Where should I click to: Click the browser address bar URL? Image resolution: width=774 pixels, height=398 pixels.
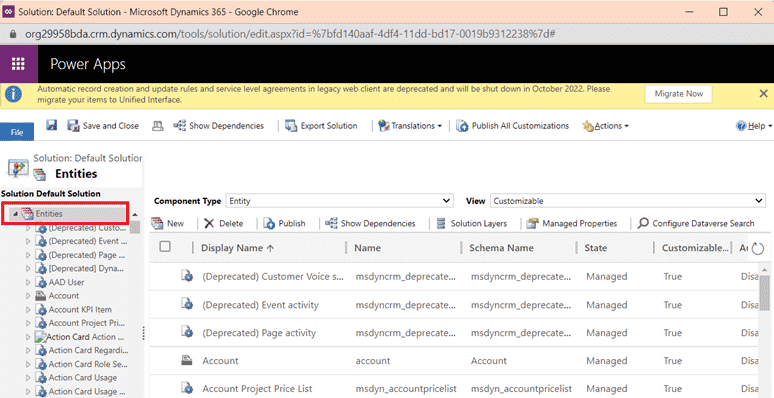tap(290, 34)
